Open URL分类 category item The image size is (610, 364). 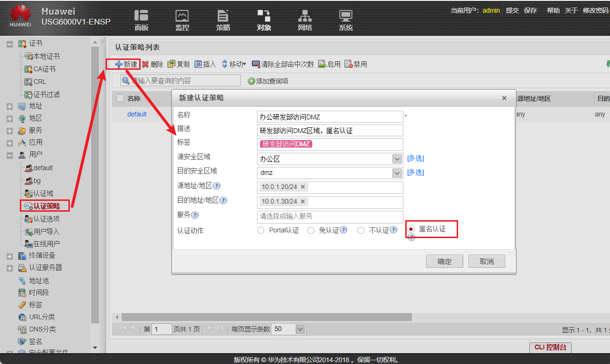(x=42, y=317)
